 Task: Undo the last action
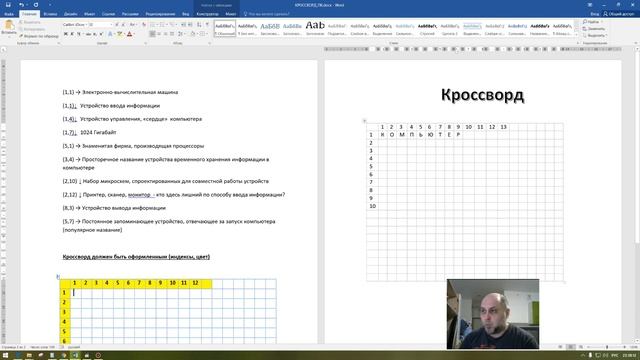[x=21, y=5]
